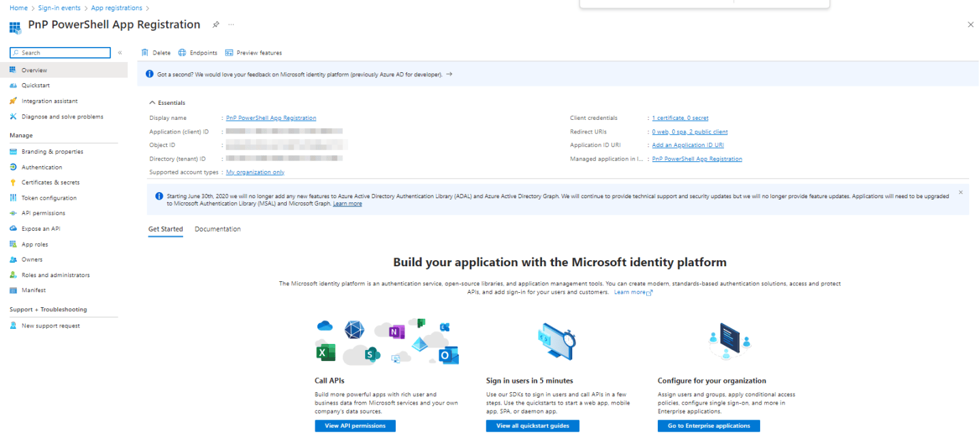Click the Delete trash can icon

tap(144, 52)
